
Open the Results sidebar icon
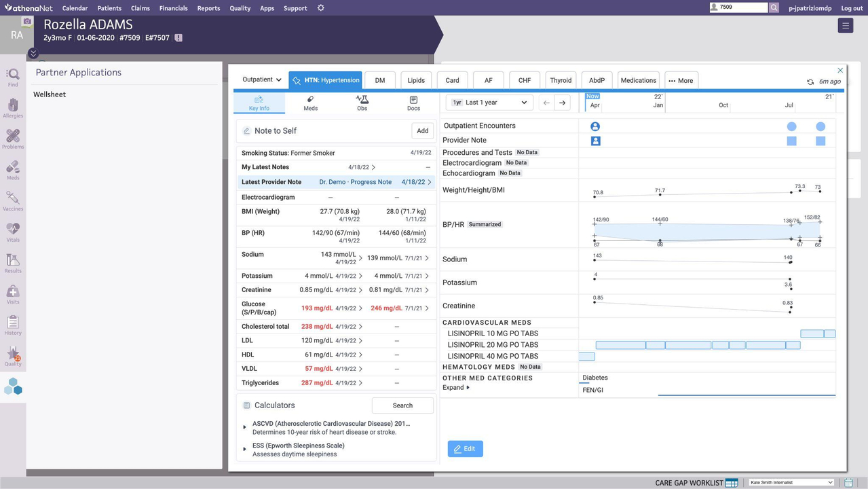[x=13, y=262]
